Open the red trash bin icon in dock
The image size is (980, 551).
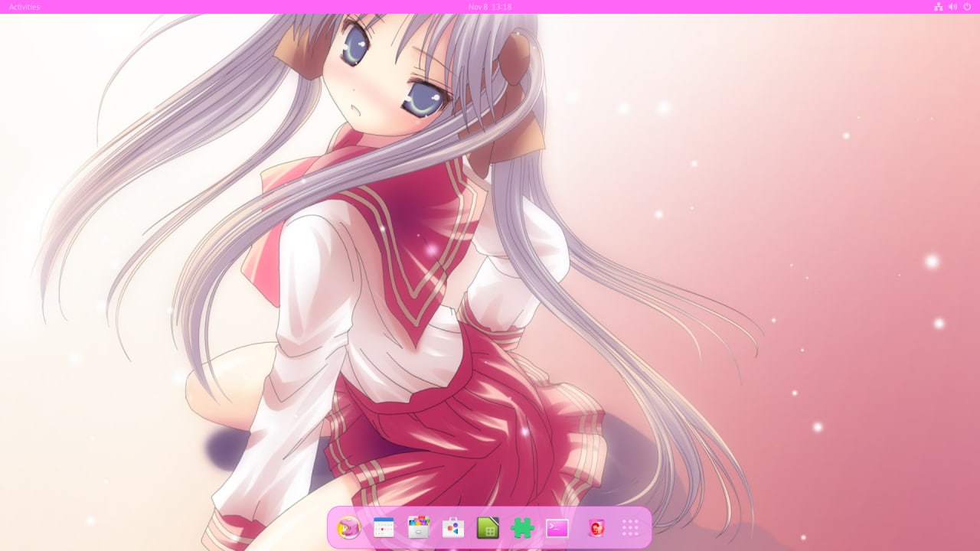(x=596, y=527)
